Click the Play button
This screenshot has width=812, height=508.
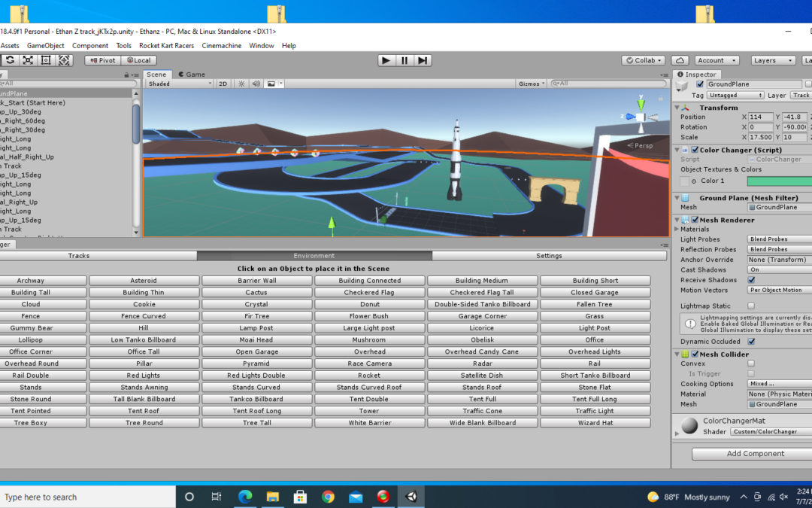click(386, 60)
